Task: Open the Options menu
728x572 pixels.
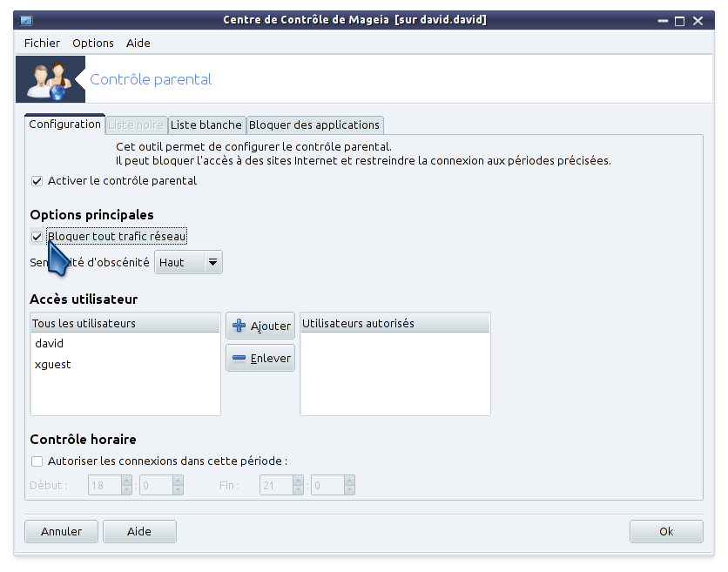Action: [x=93, y=44]
